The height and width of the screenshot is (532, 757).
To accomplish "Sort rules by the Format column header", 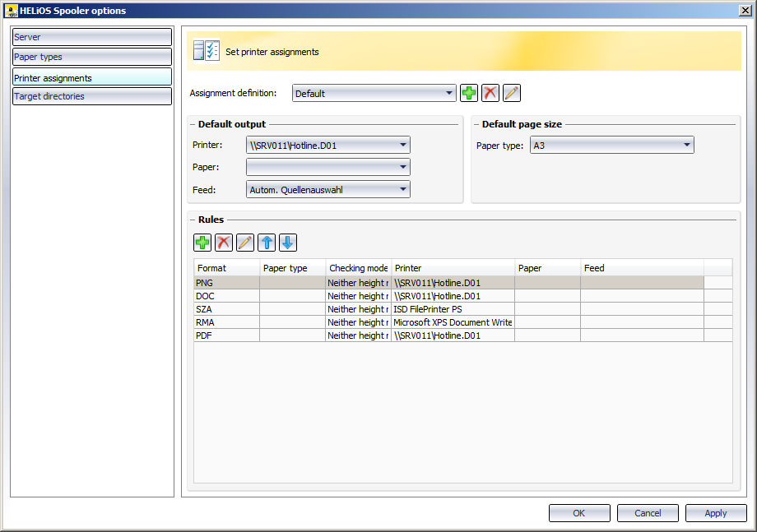I will pyautogui.click(x=226, y=268).
